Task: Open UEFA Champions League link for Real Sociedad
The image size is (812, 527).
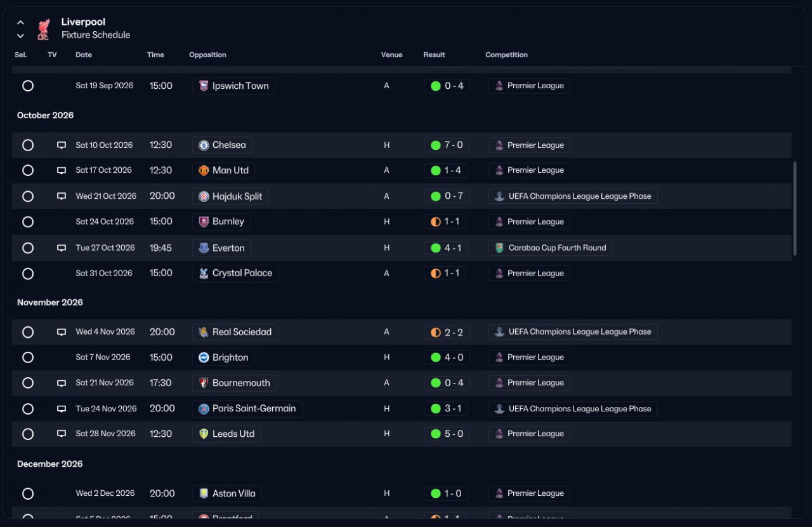Action: click(x=573, y=332)
